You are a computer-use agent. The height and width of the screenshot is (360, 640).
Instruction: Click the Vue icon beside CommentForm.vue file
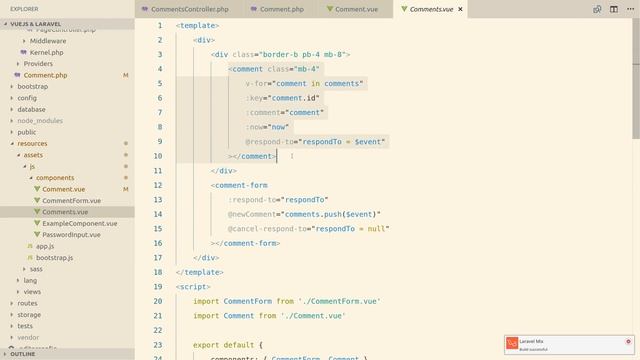tap(37, 200)
